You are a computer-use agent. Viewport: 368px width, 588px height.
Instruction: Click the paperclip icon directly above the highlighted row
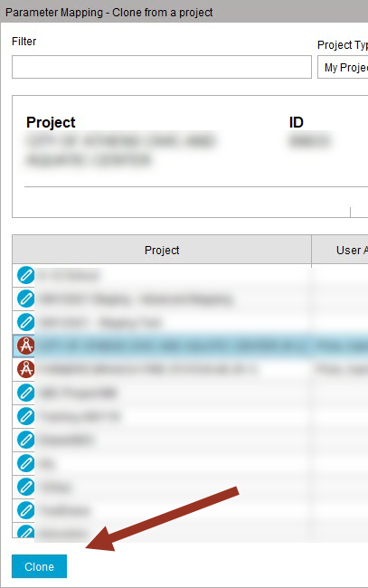(26, 322)
